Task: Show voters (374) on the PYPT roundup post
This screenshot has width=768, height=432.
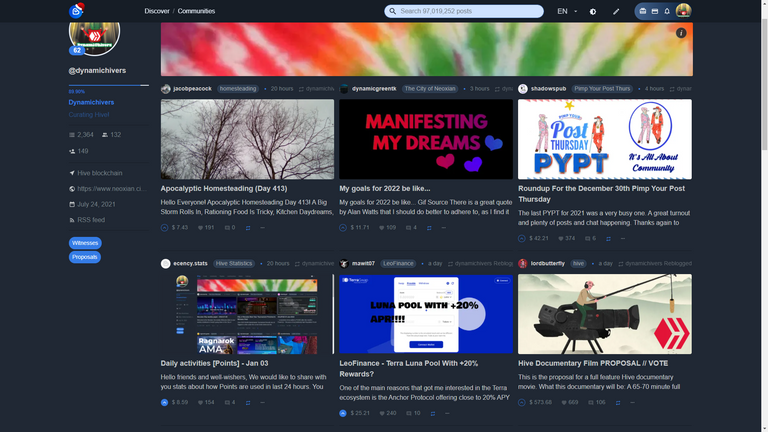Action: (x=567, y=239)
